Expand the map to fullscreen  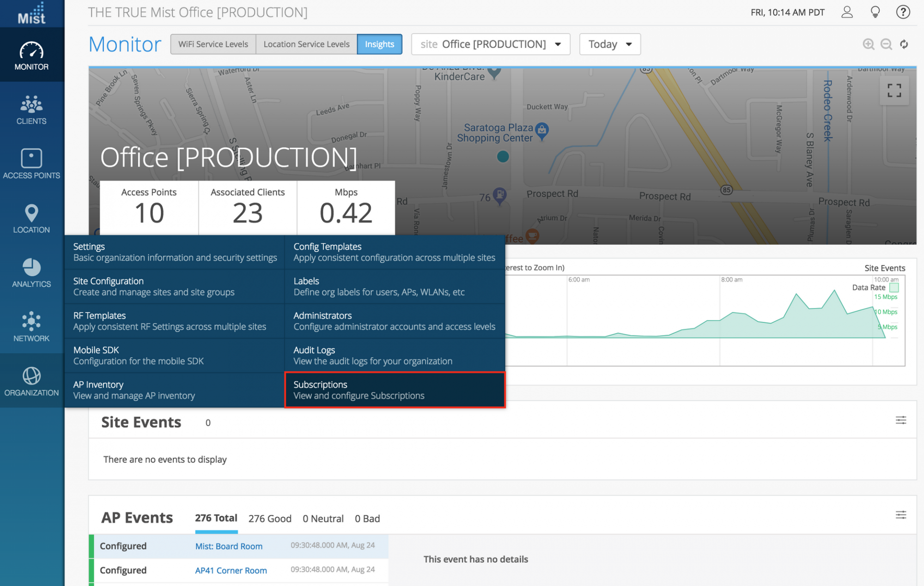tap(894, 91)
